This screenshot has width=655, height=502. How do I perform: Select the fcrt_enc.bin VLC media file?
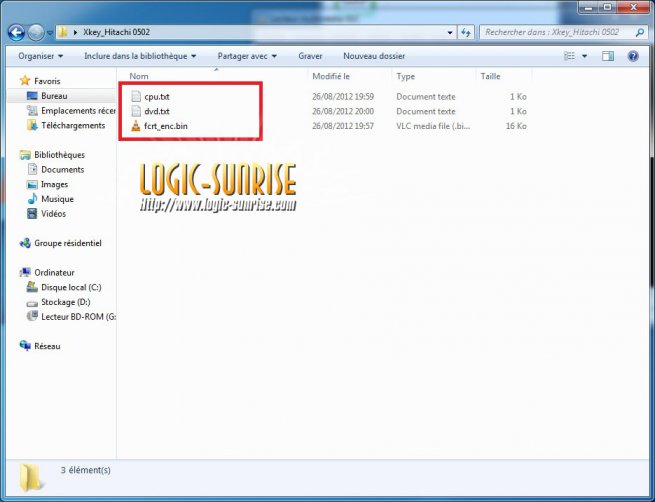click(165, 126)
